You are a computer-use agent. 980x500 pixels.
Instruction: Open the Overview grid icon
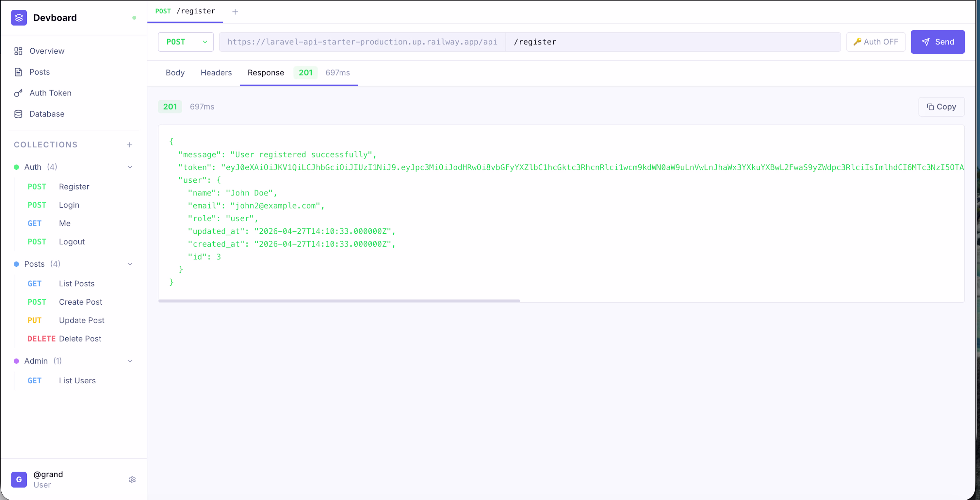[18, 51]
